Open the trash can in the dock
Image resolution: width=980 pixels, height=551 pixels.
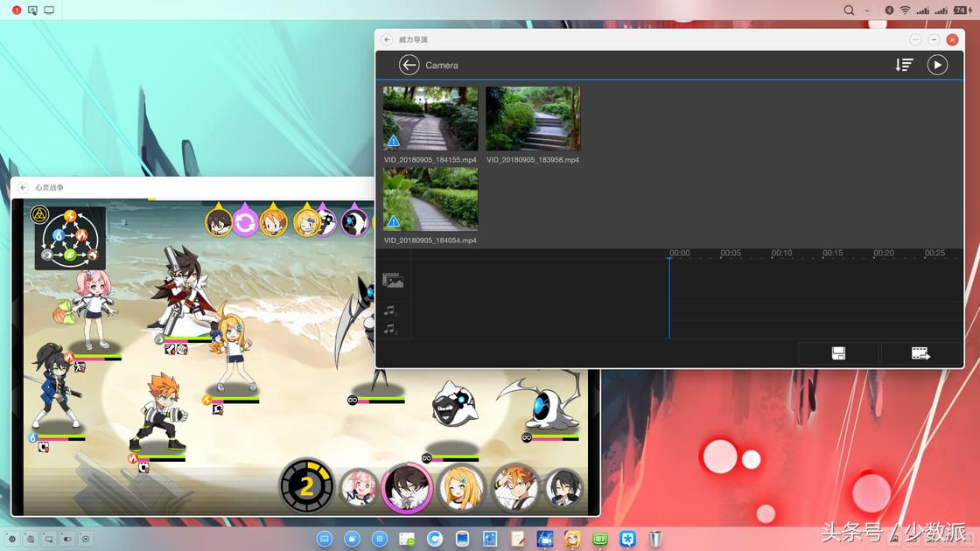coord(654,539)
